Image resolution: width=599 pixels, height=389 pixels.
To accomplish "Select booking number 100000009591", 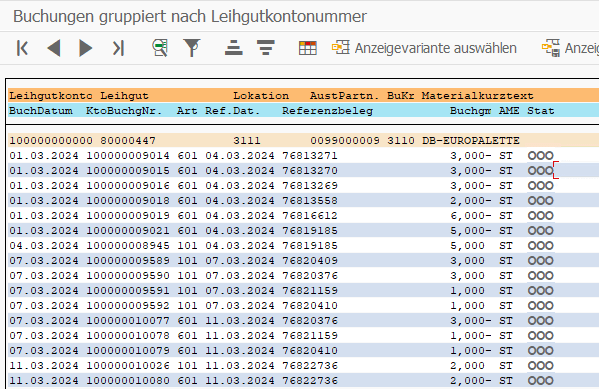I will [x=128, y=290].
